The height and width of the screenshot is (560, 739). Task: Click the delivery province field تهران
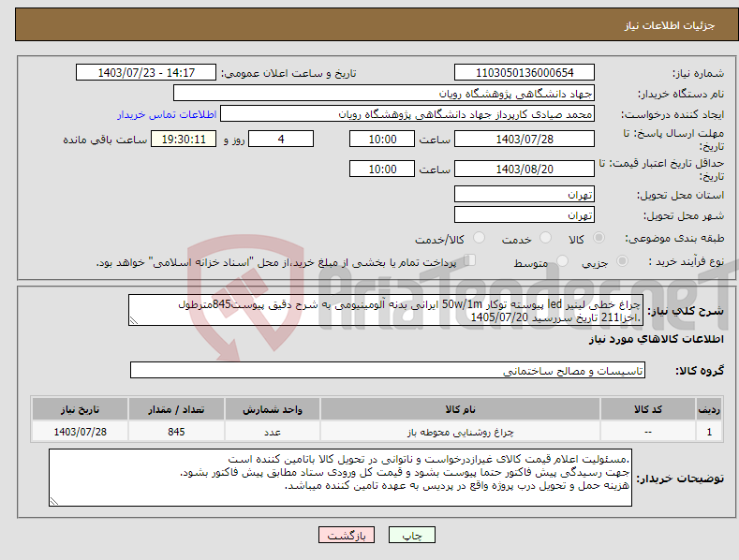(525, 194)
